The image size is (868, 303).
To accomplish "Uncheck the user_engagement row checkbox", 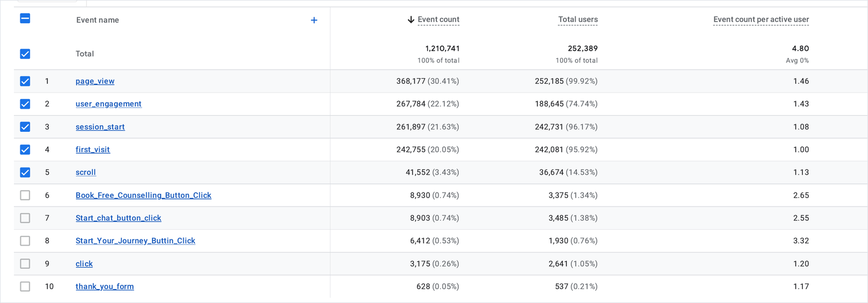I will click(x=25, y=104).
